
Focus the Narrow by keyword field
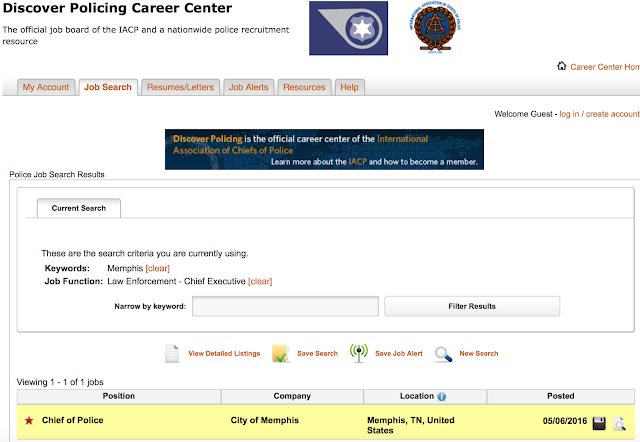click(285, 306)
